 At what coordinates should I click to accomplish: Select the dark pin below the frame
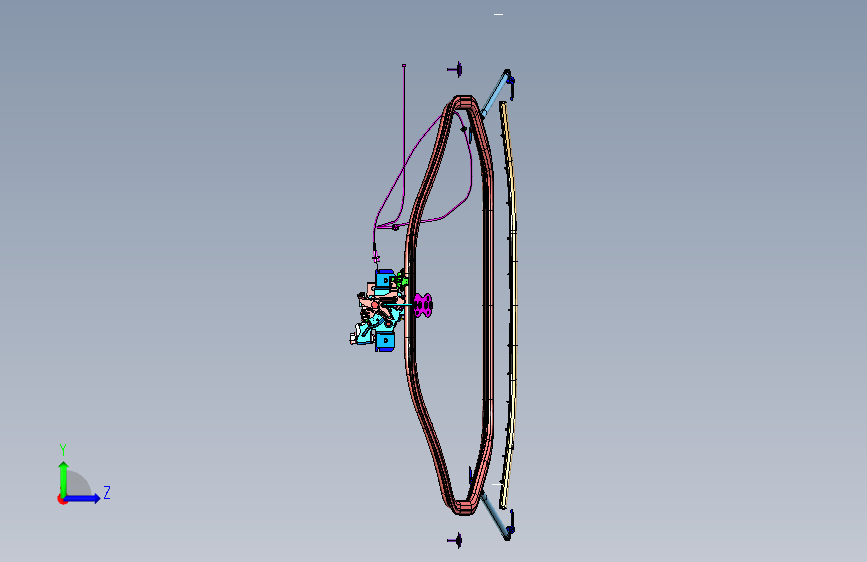(455, 540)
